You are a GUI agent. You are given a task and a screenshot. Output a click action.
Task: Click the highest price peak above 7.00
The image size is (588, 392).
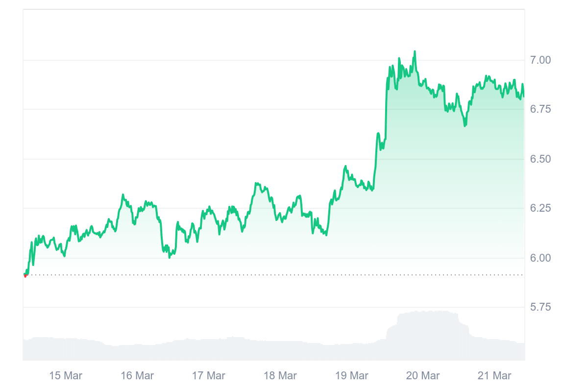click(415, 52)
